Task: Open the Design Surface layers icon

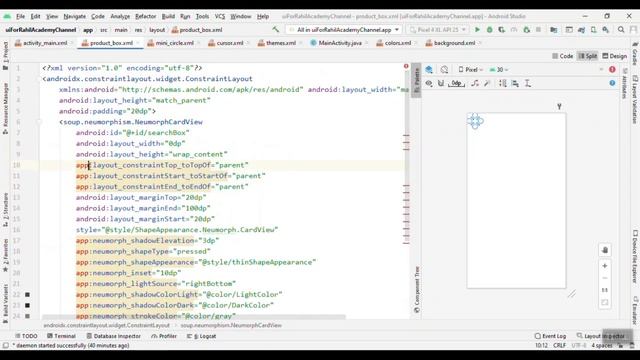Action: tap(429, 70)
